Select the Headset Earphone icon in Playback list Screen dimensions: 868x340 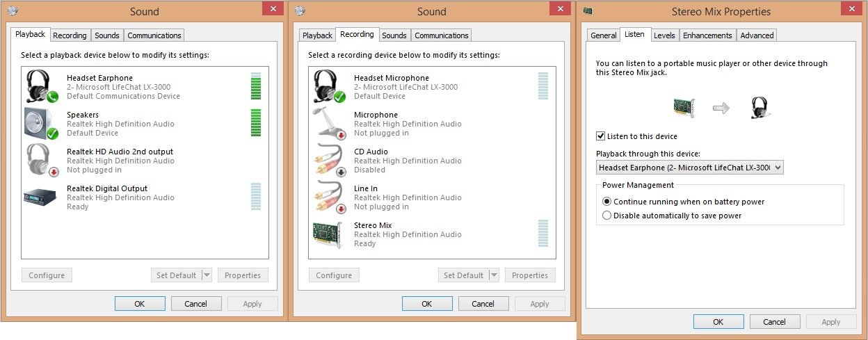pos(40,87)
